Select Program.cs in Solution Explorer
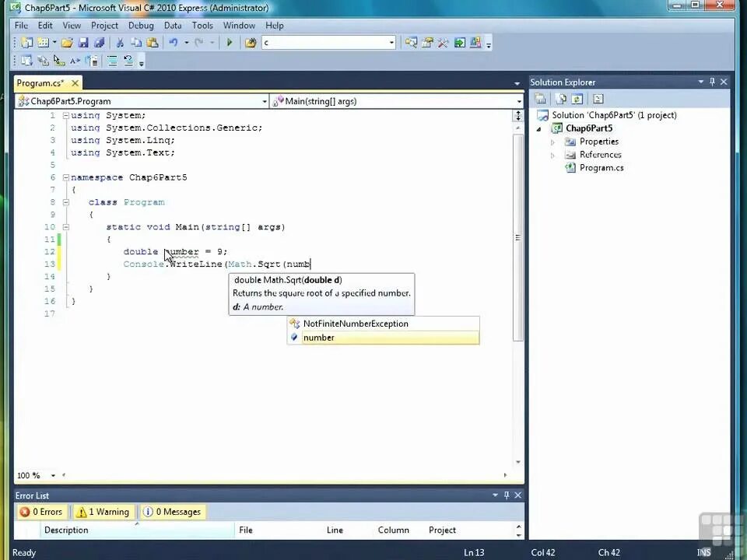Image resolution: width=747 pixels, height=560 pixels. pyautogui.click(x=601, y=168)
